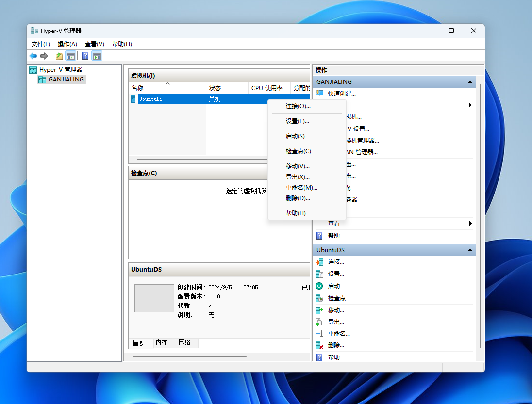The height and width of the screenshot is (404, 532).
Task: Click 检查点 in the UbuntuDS actions
Action: pos(337,298)
